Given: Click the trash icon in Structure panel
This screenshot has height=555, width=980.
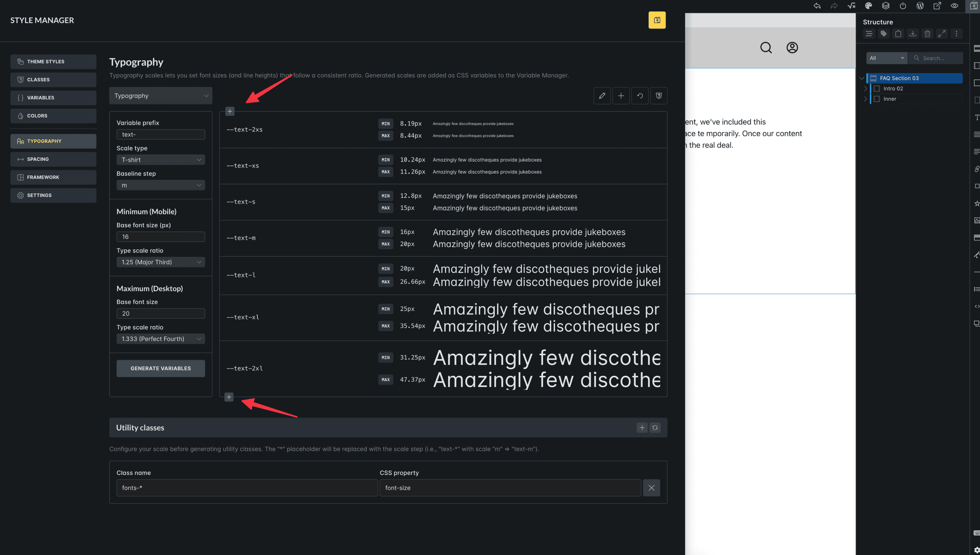Looking at the screenshot, I should 927,34.
